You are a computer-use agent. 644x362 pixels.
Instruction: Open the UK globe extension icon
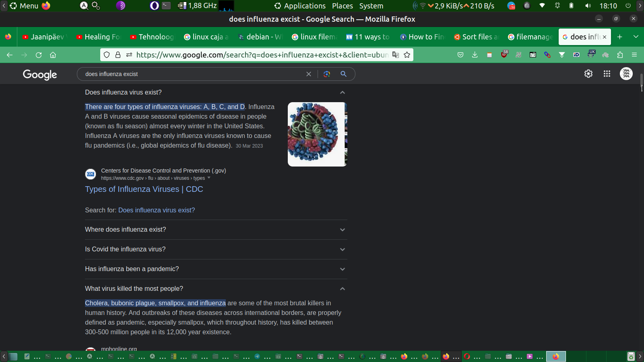tap(591, 54)
